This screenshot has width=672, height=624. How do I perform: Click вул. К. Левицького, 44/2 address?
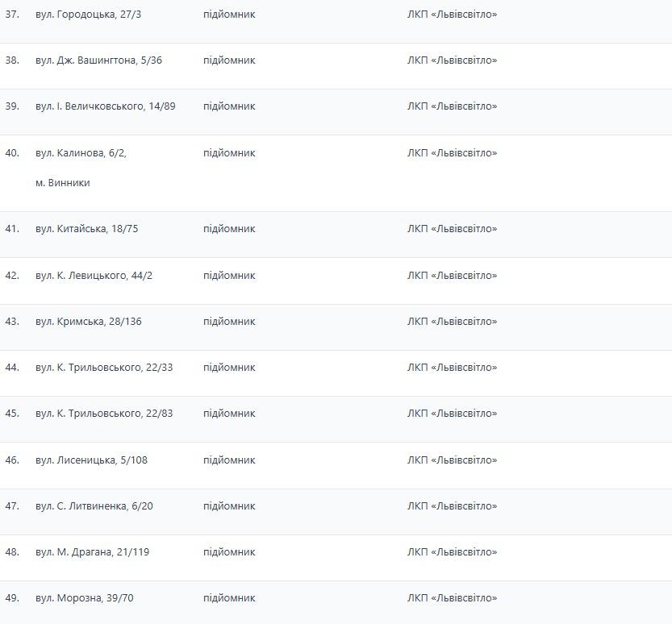[94, 276]
